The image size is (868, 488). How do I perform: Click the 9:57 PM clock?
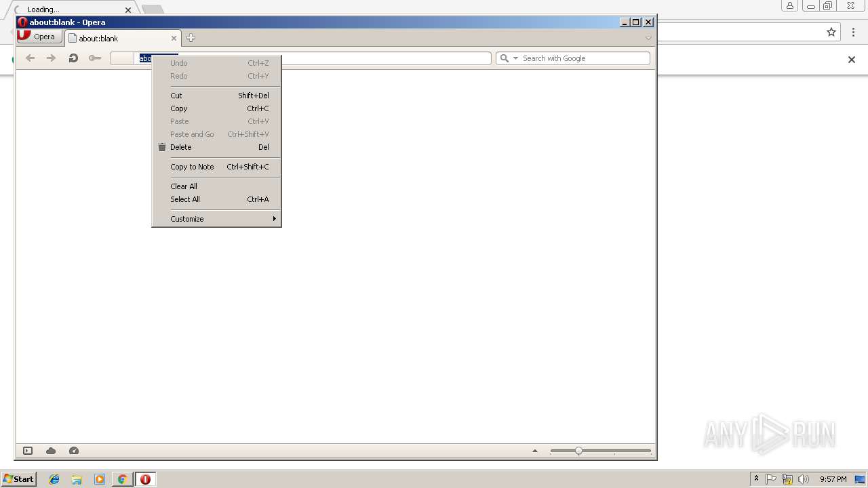coord(833,479)
